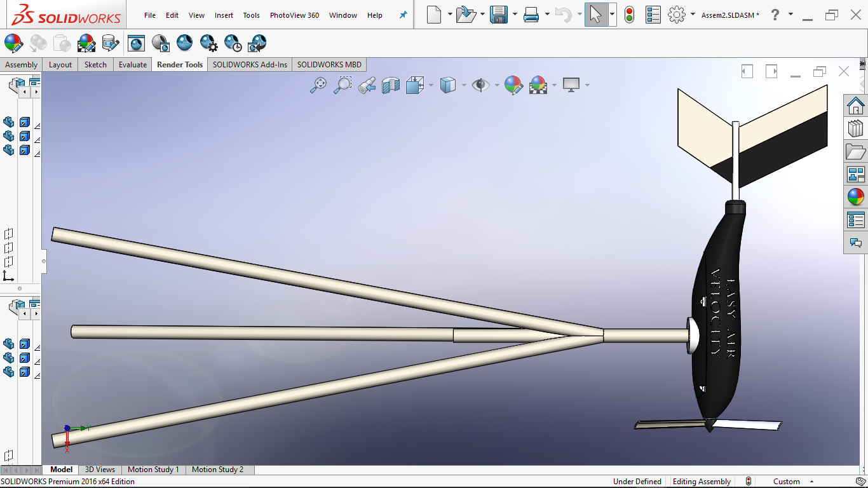
Task: Open the Custom units menu in status bar
Action: [x=794, y=482]
